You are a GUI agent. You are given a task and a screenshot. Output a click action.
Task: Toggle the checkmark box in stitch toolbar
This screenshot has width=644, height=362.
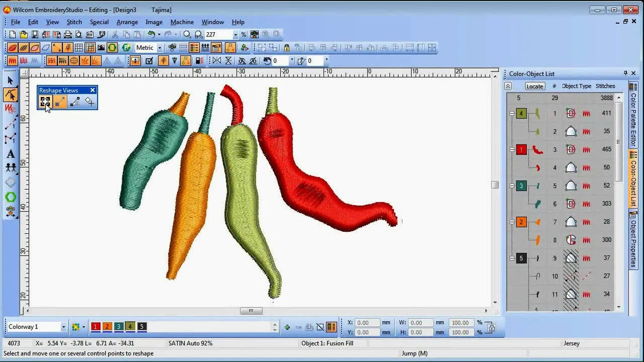pyautogui.click(x=149, y=61)
